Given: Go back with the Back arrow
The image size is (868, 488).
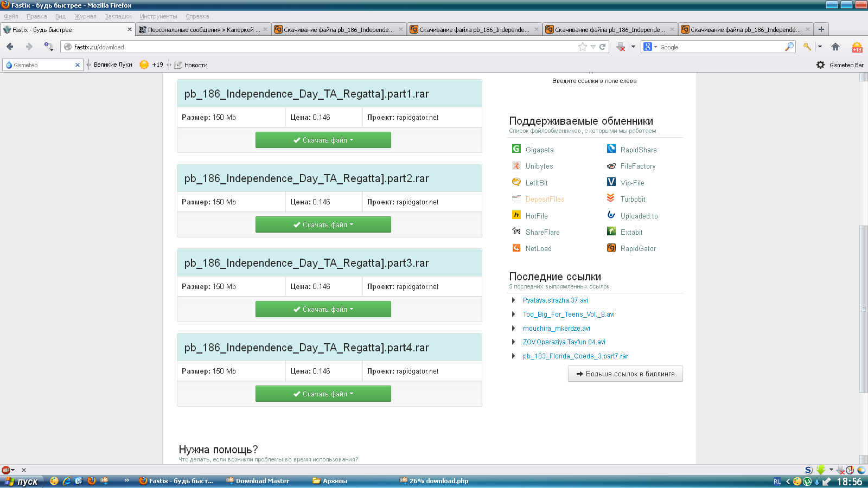Looking at the screenshot, I should pos(10,47).
